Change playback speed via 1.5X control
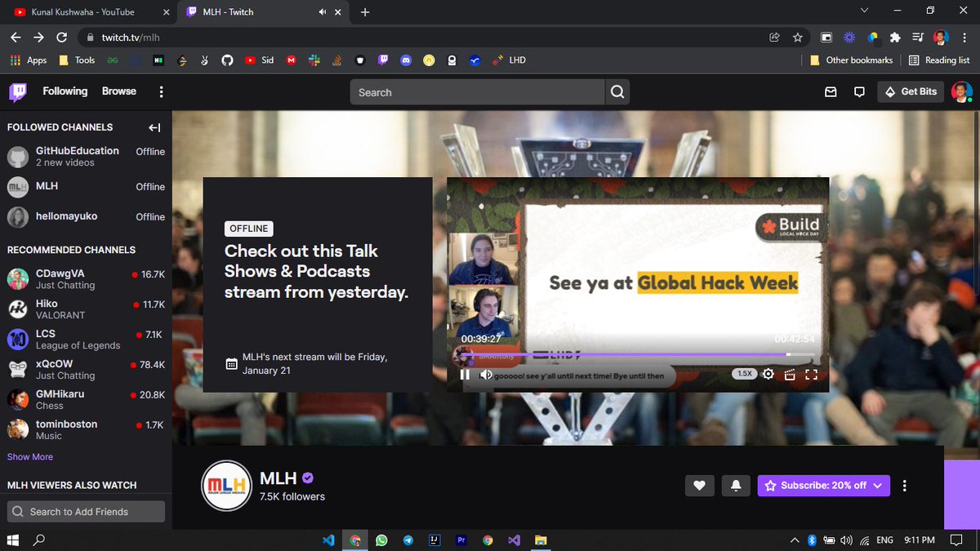 744,373
